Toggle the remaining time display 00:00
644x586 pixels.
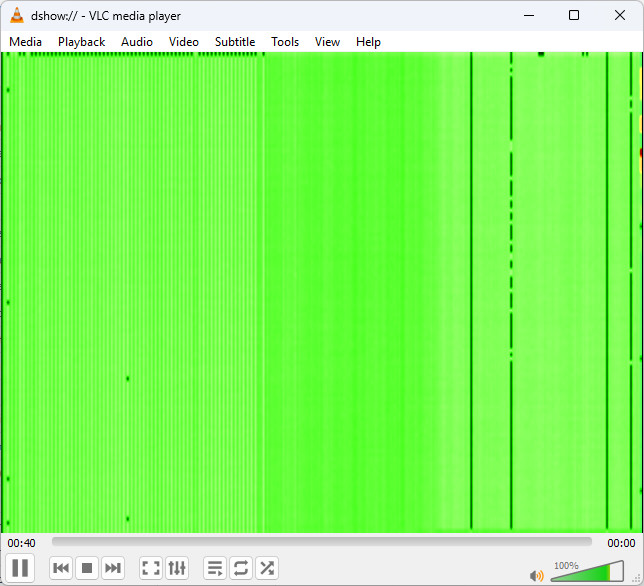pos(621,543)
